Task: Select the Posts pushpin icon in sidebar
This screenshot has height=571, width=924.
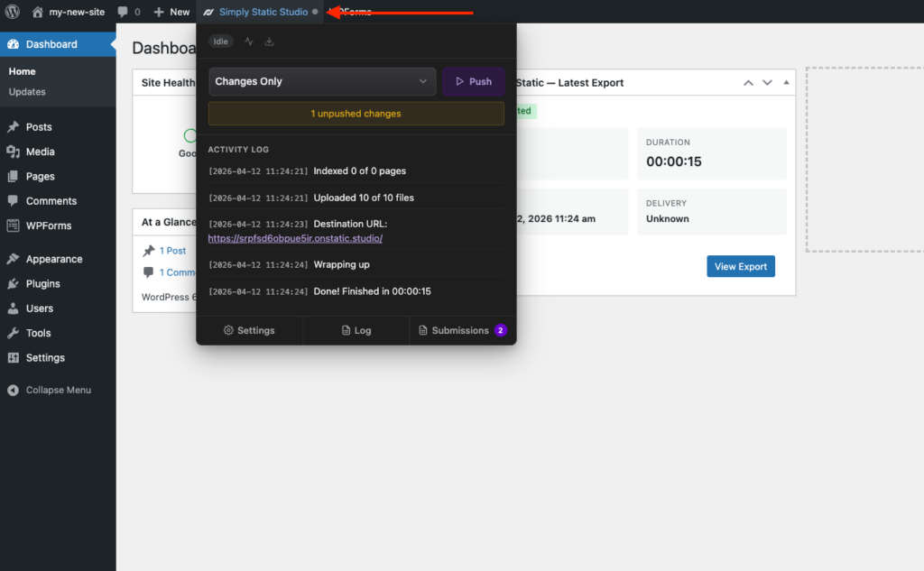Action: click(x=14, y=126)
